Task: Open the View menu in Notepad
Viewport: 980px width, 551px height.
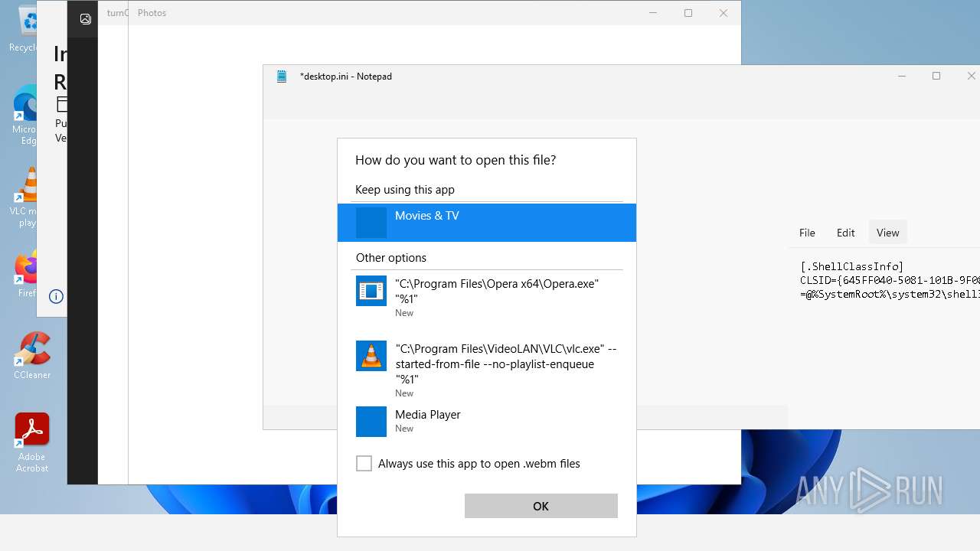Action: (887, 233)
